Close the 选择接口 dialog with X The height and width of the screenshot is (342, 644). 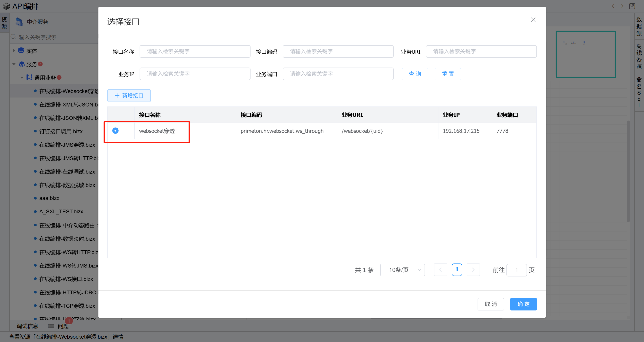point(533,20)
